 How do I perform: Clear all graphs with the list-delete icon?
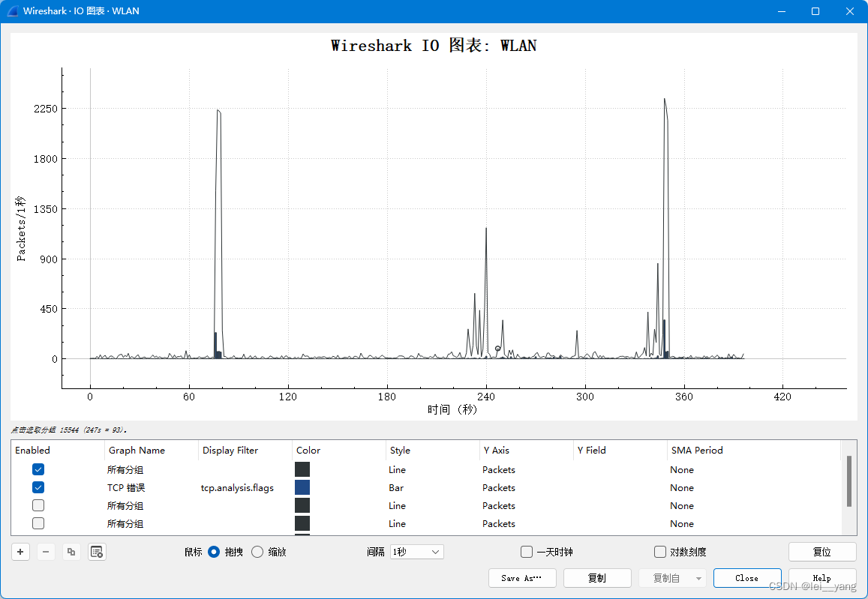(x=97, y=552)
